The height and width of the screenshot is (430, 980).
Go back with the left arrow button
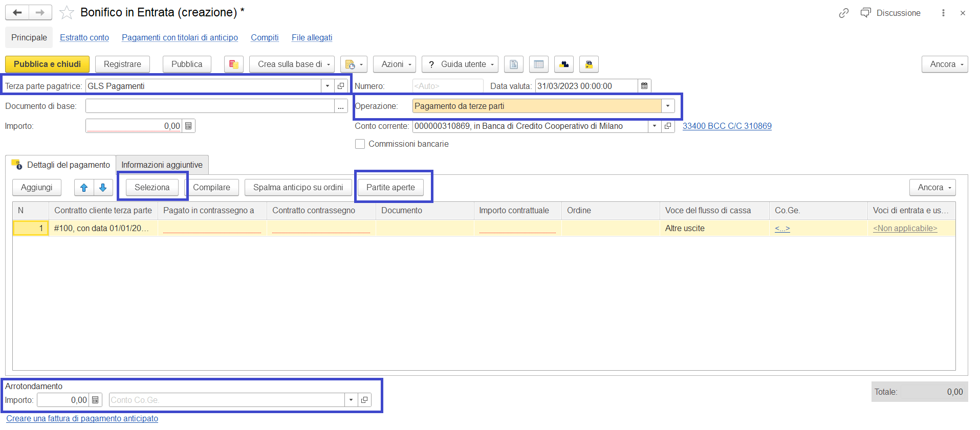[x=17, y=13]
